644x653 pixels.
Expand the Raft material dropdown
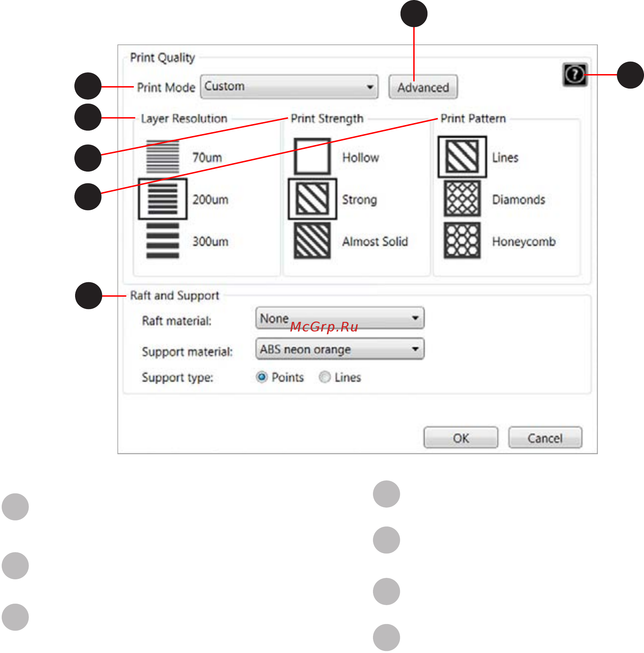340,318
